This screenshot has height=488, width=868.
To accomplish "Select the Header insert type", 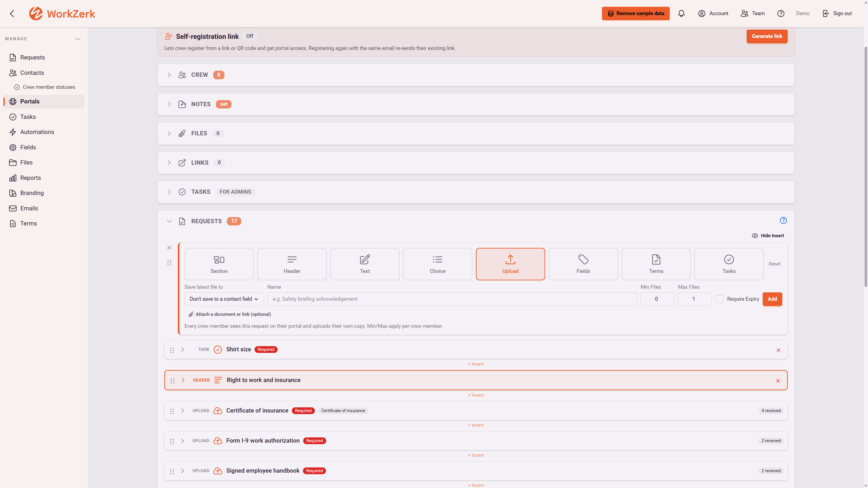I will [292, 264].
